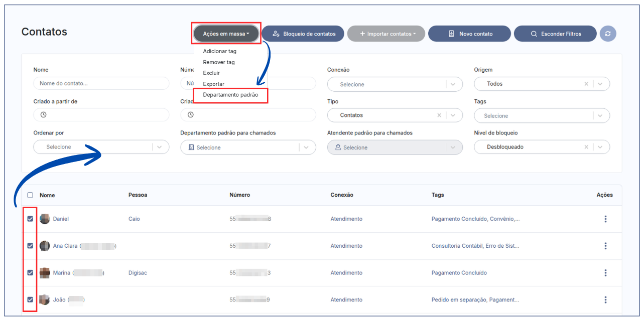This screenshot has height=321, width=644.
Task: Choose Adicionar tag in the menu
Action: pos(219,51)
